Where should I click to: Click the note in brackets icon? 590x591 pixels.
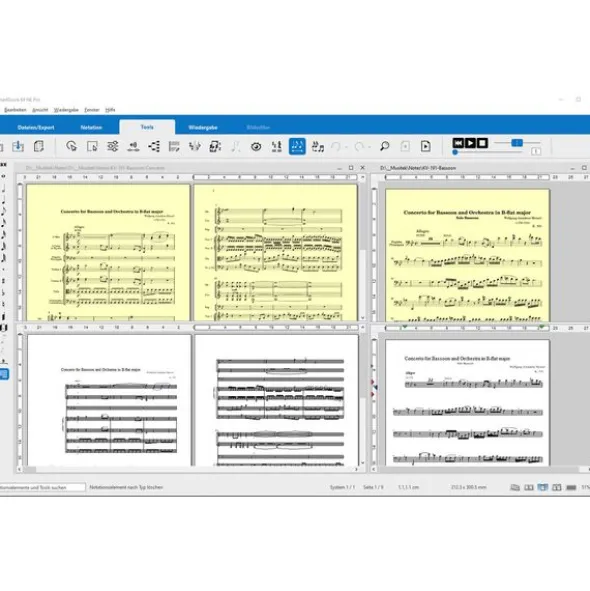(215, 146)
